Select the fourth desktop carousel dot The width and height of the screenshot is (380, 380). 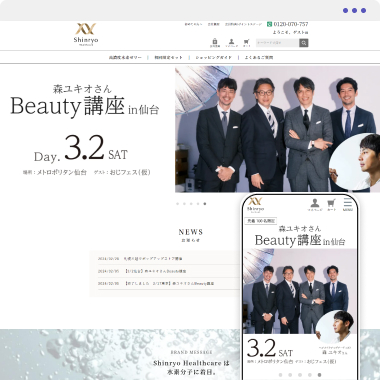point(198,204)
